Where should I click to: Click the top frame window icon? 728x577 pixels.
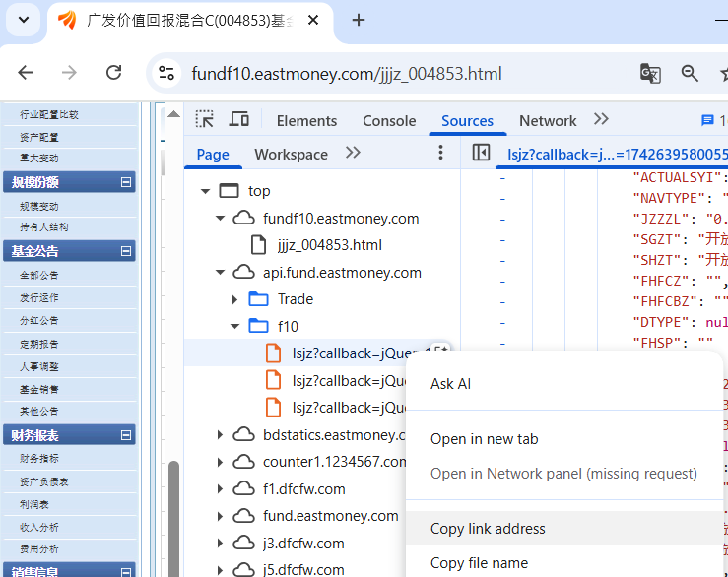pyautogui.click(x=229, y=191)
